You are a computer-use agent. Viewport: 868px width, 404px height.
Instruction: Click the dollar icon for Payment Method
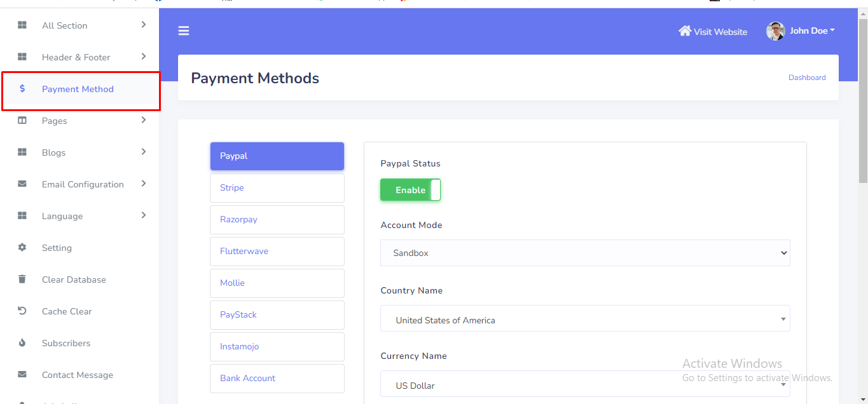point(22,89)
